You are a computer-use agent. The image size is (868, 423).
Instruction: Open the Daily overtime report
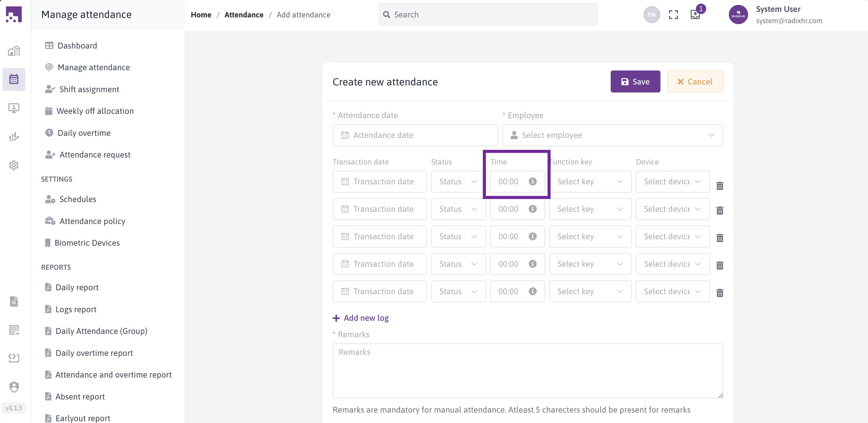click(x=94, y=353)
